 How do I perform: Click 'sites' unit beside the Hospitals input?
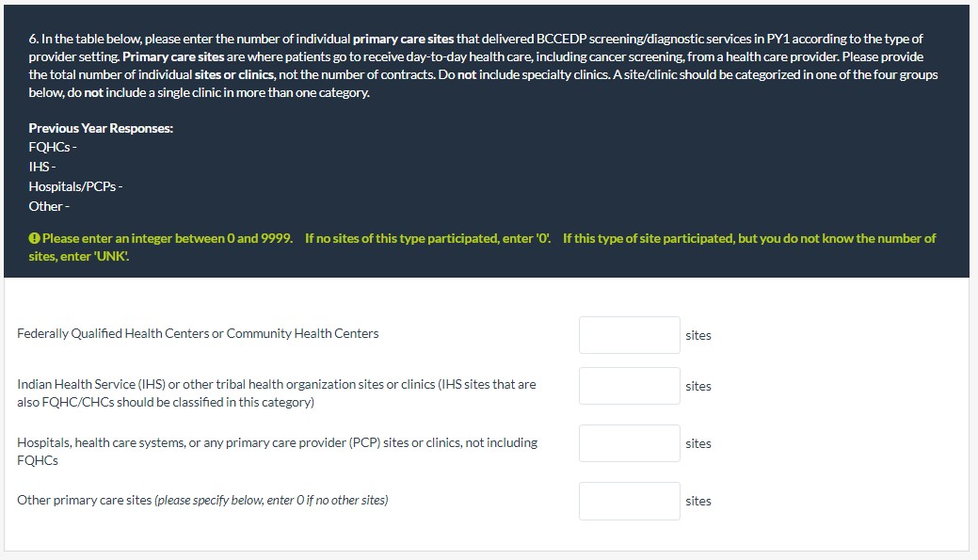click(x=698, y=443)
